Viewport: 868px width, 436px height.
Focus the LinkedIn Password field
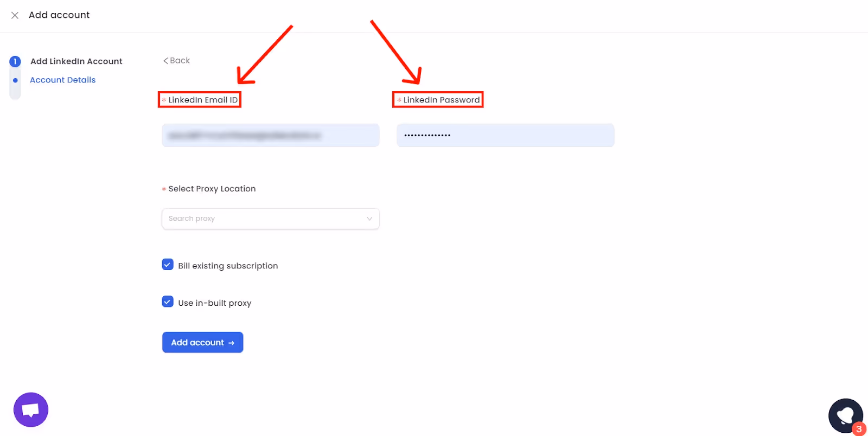point(505,135)
